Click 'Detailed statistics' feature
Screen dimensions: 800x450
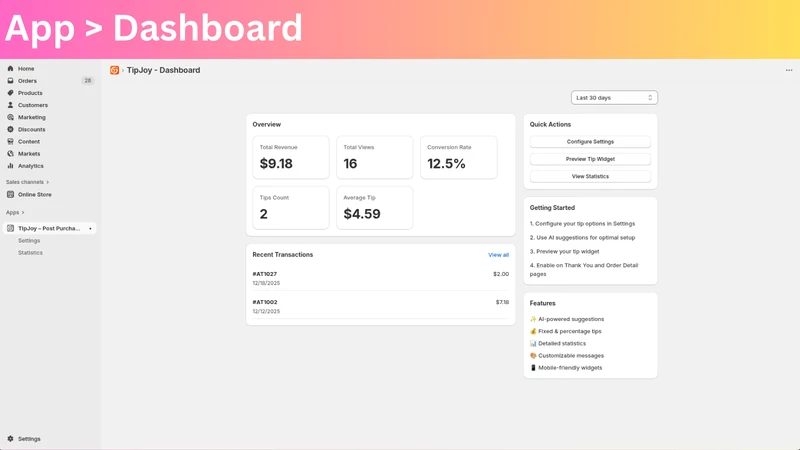coord(558,343)
